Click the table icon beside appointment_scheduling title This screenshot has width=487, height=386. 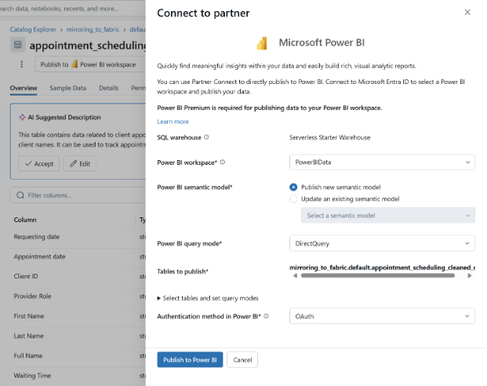tap(18, 45)
